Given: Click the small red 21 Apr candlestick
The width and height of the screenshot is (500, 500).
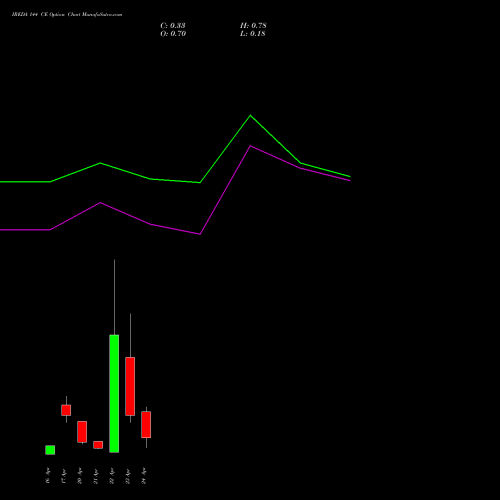Looking at the screenshot, I should (x=98, y=445).
